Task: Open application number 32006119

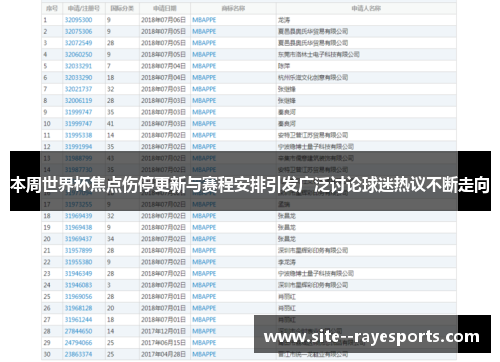Action: [78, 101]
